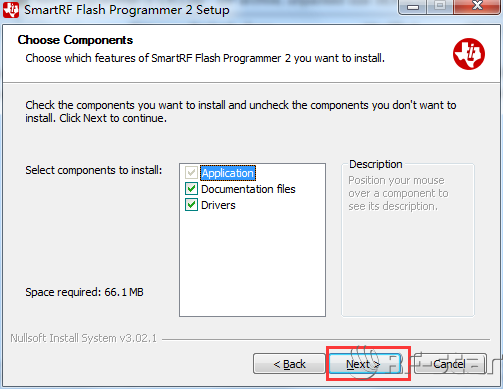
Task: Click the SmartRF Flash Programmer 2 Setup title
Action: coord(127,10)
